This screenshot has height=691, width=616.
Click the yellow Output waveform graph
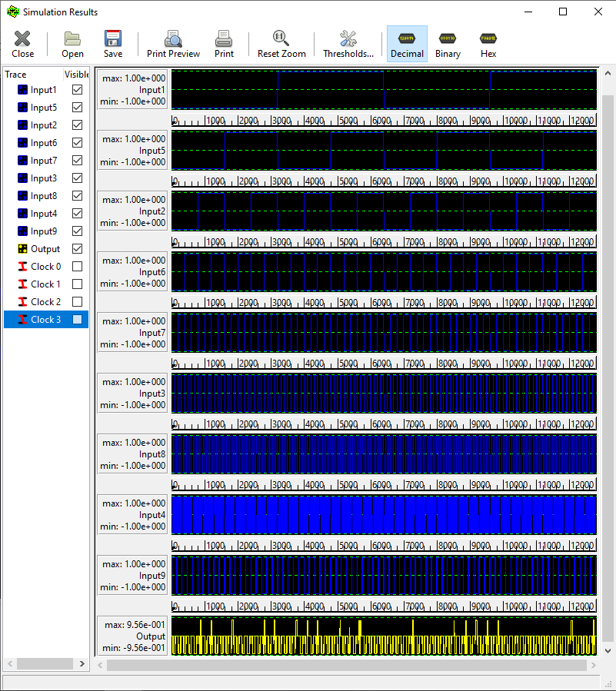tap(383, 636)
